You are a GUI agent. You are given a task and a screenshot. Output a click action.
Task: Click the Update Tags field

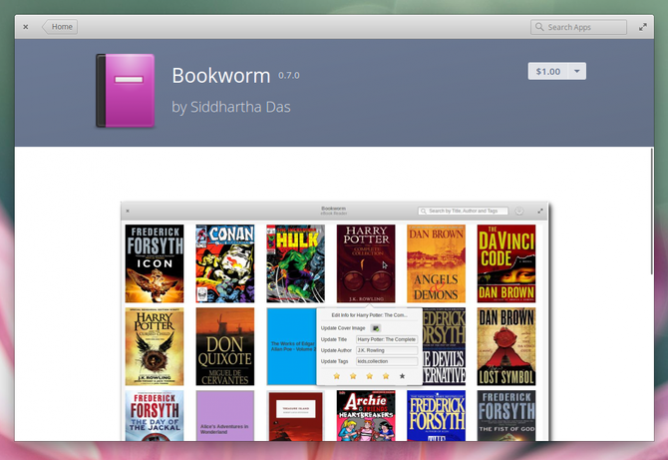click(x=387, y=361)
